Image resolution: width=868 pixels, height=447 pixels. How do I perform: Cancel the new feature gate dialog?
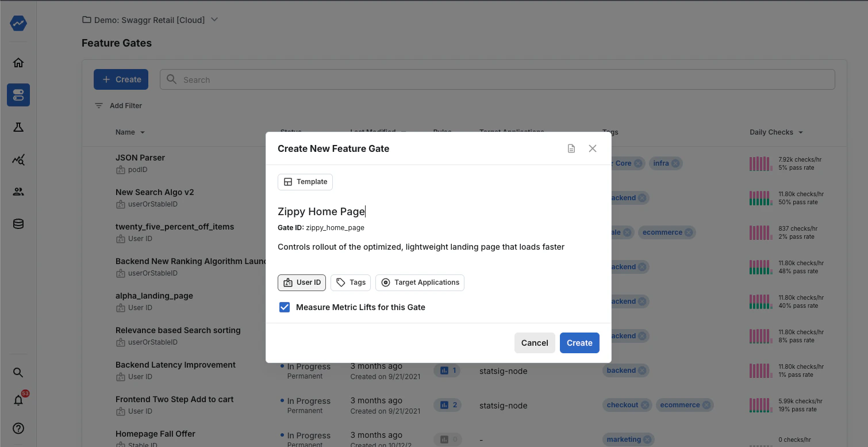click(535, 342)
